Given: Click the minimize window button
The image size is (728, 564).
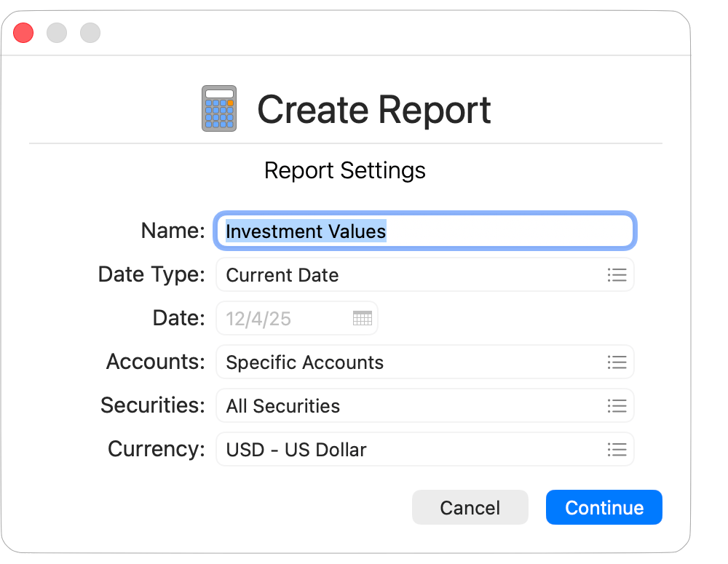Looking at the screenshot, I should 57,33.
